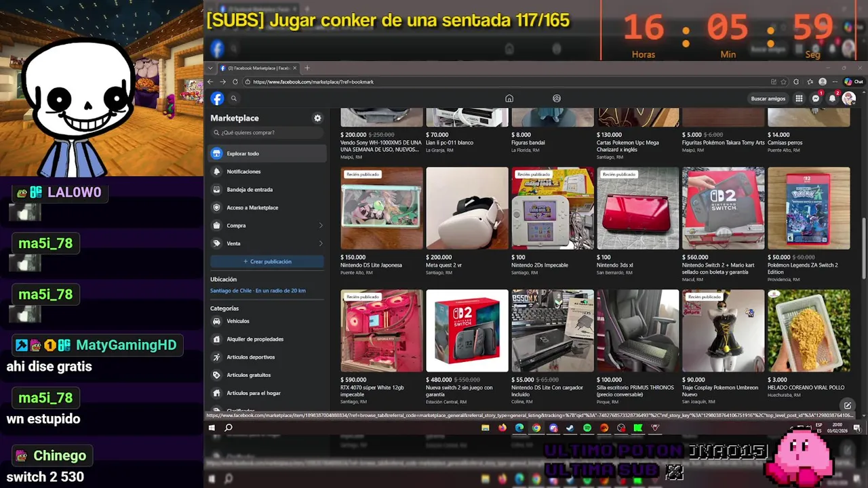This screenshot has width=868, height=488.
Task: Go to the Facebook Home feed icon
Action: click(509, 98)
